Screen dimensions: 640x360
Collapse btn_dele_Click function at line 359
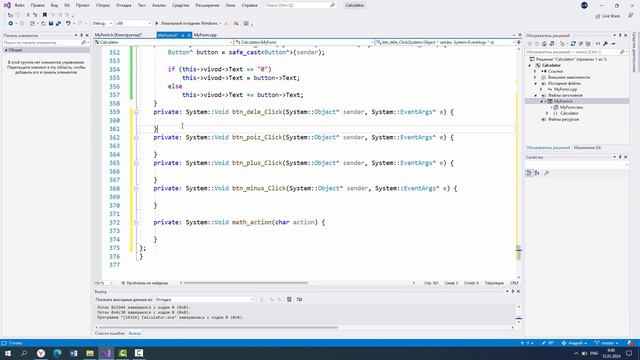136,112
